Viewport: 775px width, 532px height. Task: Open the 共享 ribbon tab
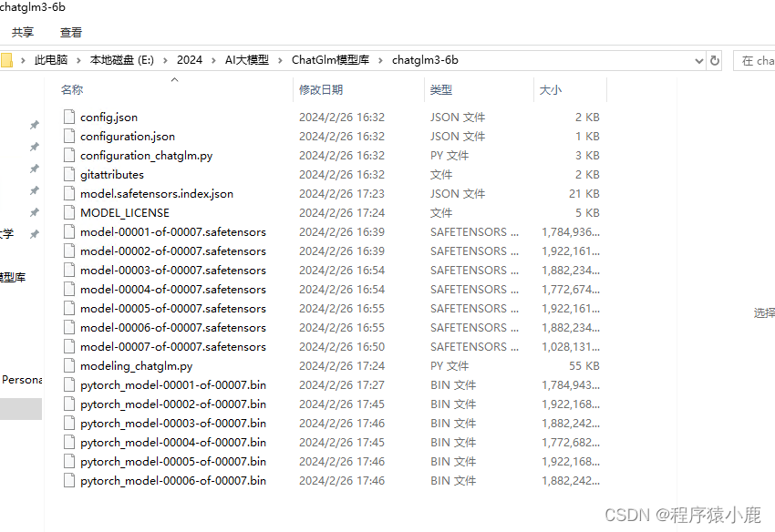[23, 33]
